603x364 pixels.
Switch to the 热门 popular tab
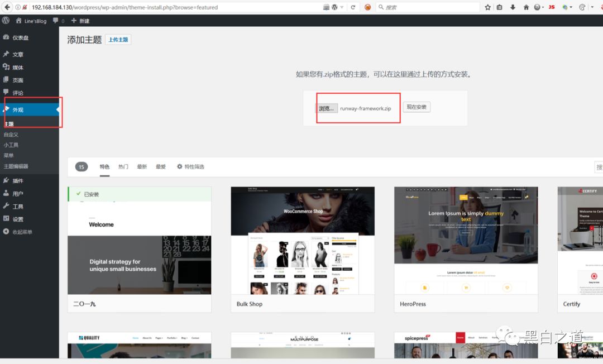[x=123, y=166]
